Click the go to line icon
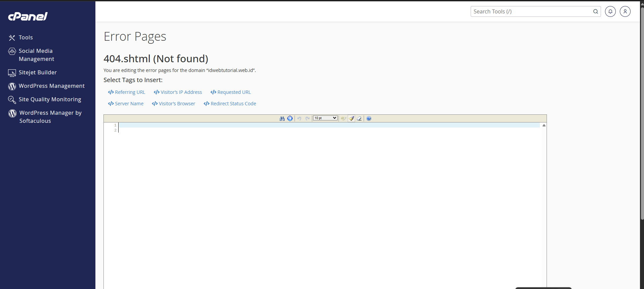The width and height of the screenshot is (644, 289). (x=290, y=118)
